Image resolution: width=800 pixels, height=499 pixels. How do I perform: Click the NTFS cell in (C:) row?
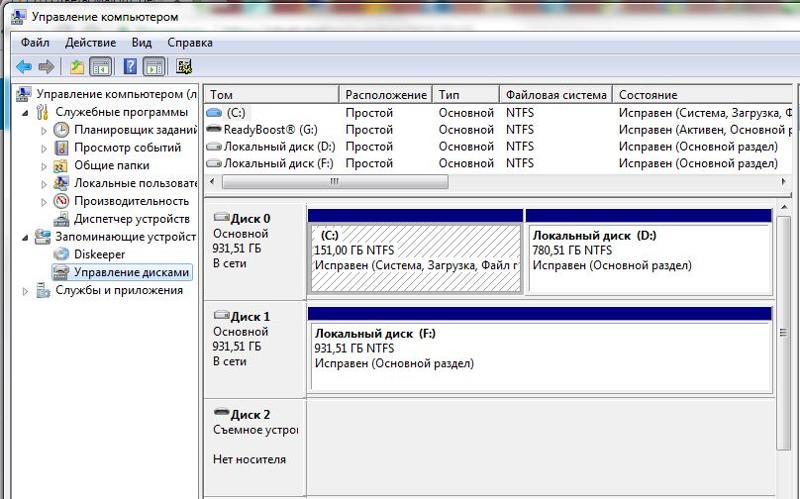tap(520, 113)
